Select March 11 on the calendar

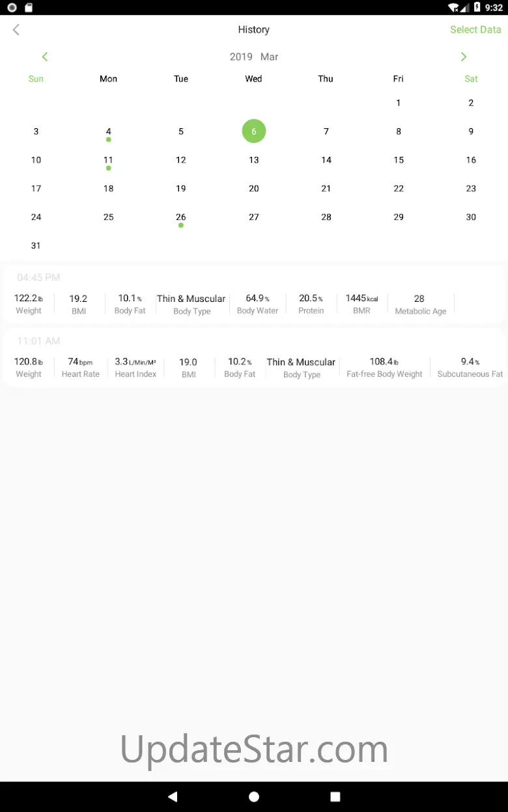pyautogui.click(x=109, y=160)
